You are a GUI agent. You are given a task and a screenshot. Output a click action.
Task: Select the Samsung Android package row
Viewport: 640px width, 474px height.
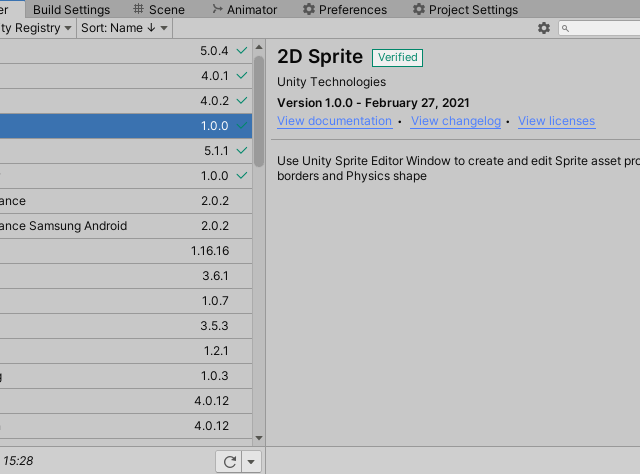pyautogui.click(x=126, y=226)
